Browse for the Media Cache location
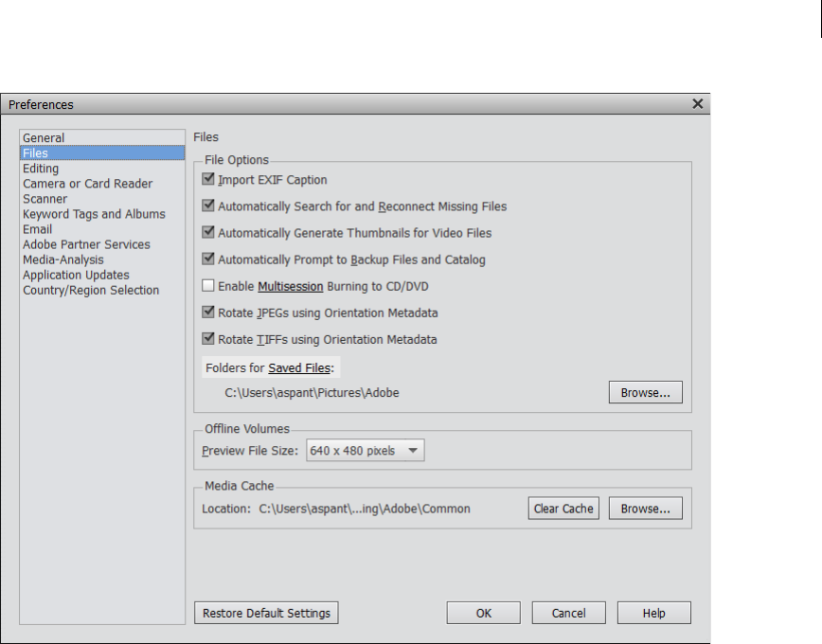Screen dimensions: 822x644 pyautogui.click(x=645, y=509)
